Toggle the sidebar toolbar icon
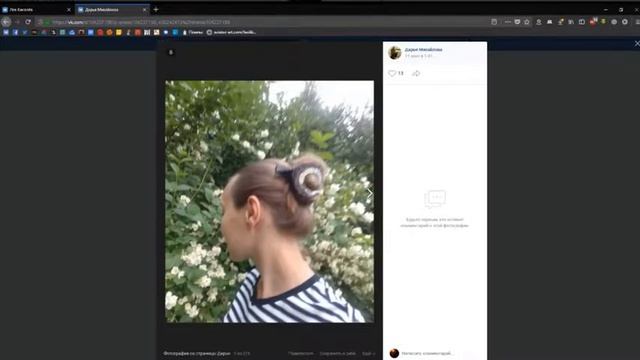Image resolution: width=640 pixels, height=360 pixels. click(x=581, y=22)
